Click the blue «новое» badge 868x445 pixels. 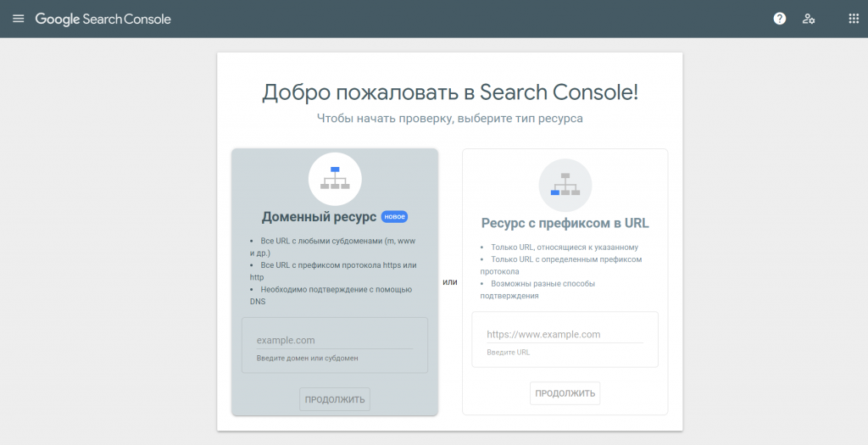[x=394, y=217]
